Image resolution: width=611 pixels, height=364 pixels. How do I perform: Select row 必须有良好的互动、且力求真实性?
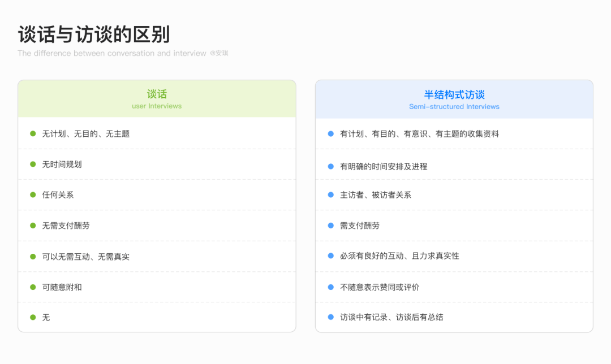click(x=454, y=256)
